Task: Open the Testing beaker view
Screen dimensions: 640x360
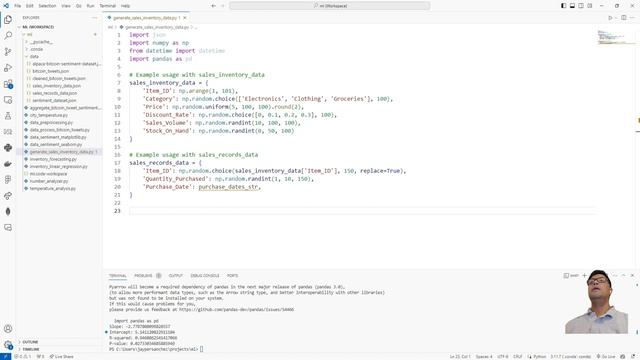Action: [8, 116]
